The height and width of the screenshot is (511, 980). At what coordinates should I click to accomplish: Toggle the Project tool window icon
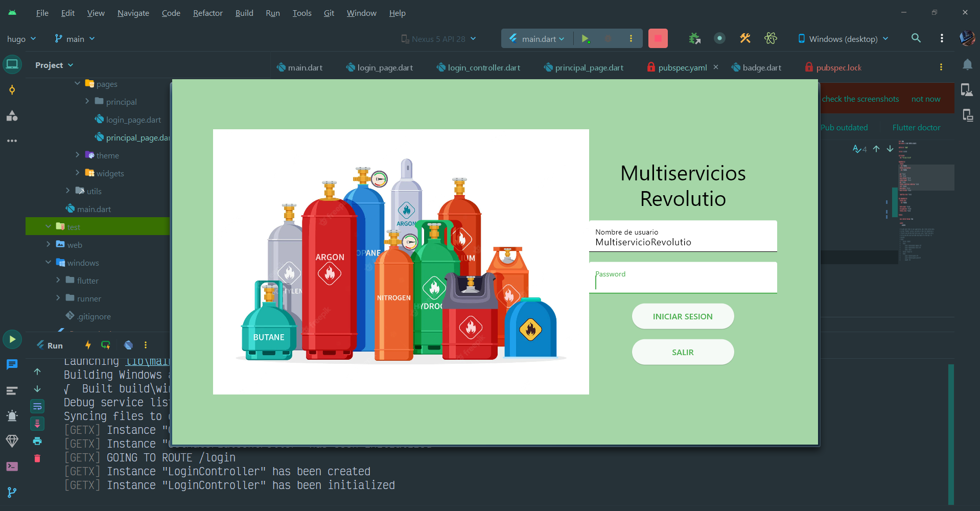tap(12, 65)
